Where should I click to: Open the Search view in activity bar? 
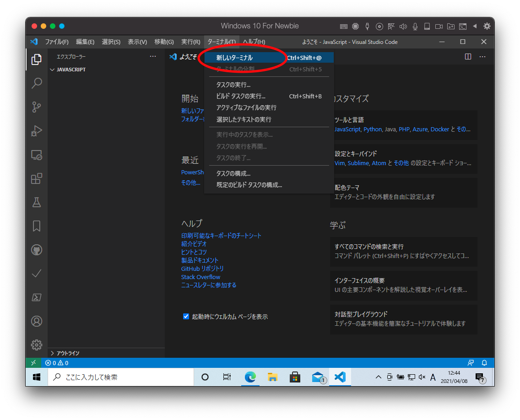tap(37, 83)
